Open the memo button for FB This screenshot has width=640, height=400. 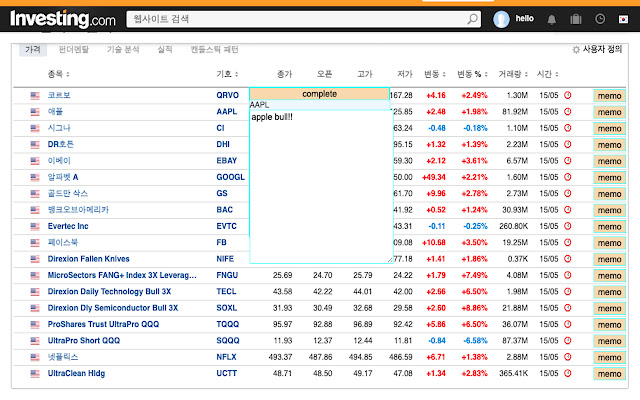pos(609,243)
